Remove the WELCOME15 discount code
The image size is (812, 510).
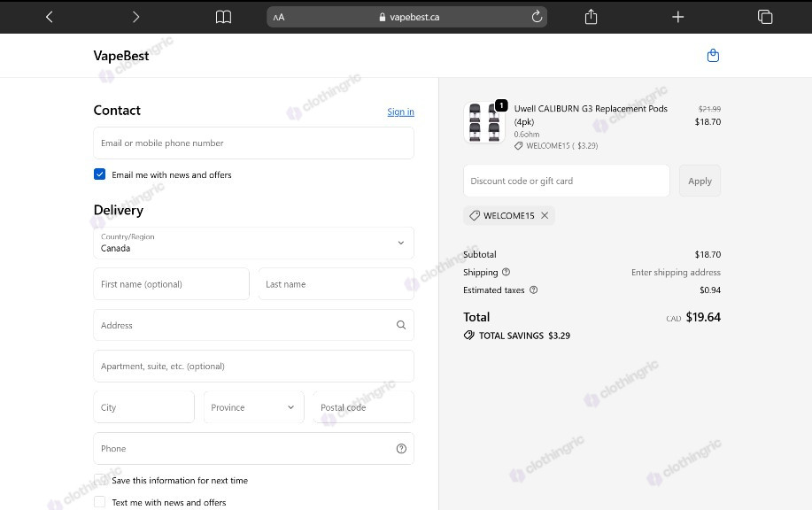coord(545,215)
